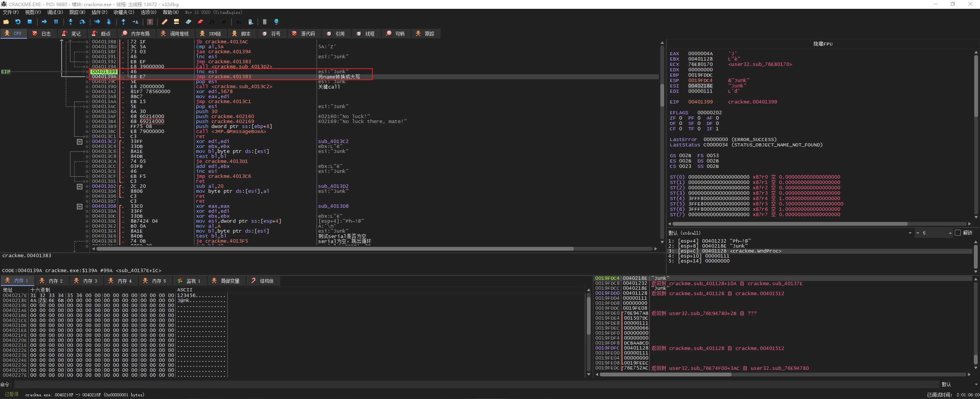The height and width of the screenshot is (399, 980).
Task: Click the Step Into toolbar icon
Action: pyautogui.click(x=70, y=22)
